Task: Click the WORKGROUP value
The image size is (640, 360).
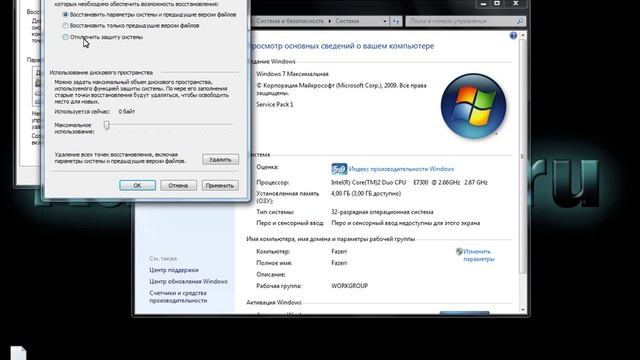Action: click(350, 286)
